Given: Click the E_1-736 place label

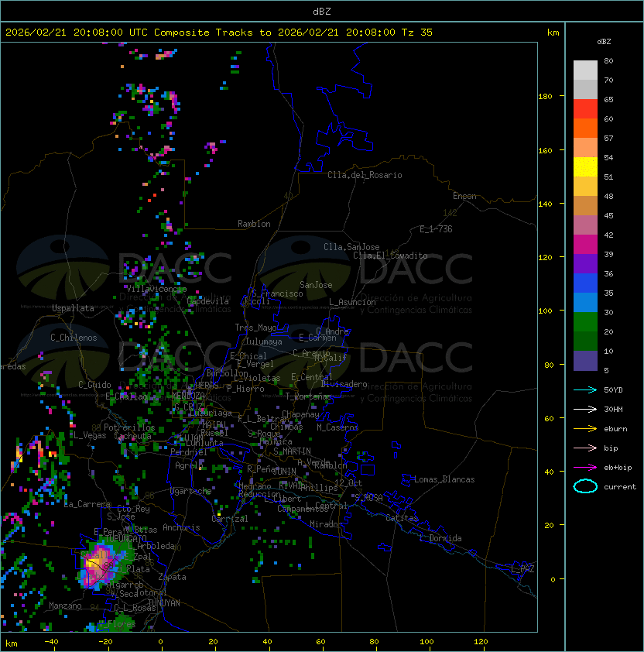Looking at the screenshot, I should (x=436, y=229).
